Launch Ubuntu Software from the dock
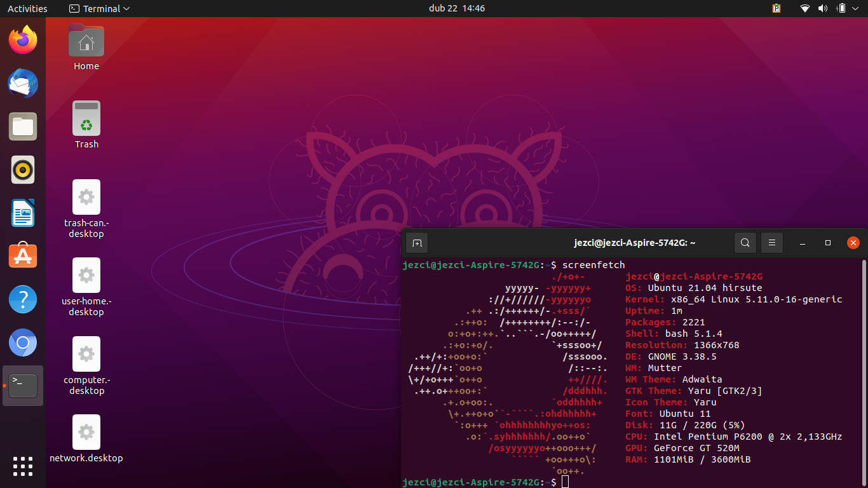 click(22, 255)
